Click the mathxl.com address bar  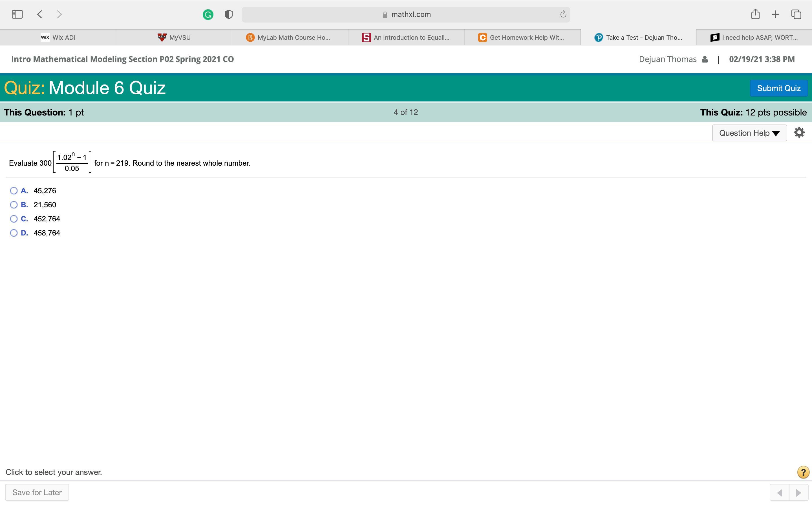(x=406, y=14)
